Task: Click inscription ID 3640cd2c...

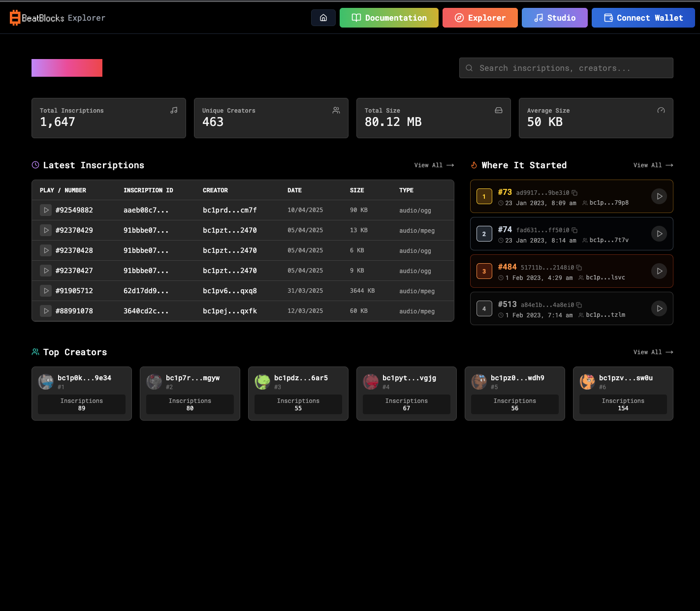Action: point(146,311)
